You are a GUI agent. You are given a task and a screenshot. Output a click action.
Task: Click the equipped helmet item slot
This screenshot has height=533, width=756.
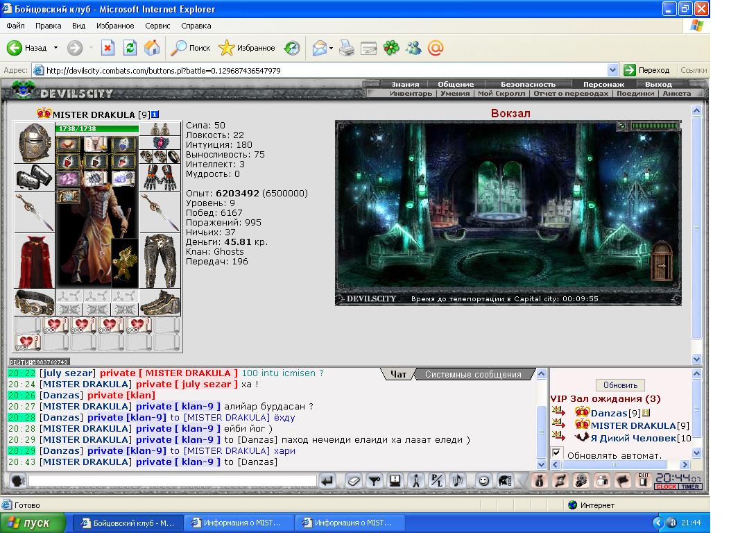click(34, 142)
